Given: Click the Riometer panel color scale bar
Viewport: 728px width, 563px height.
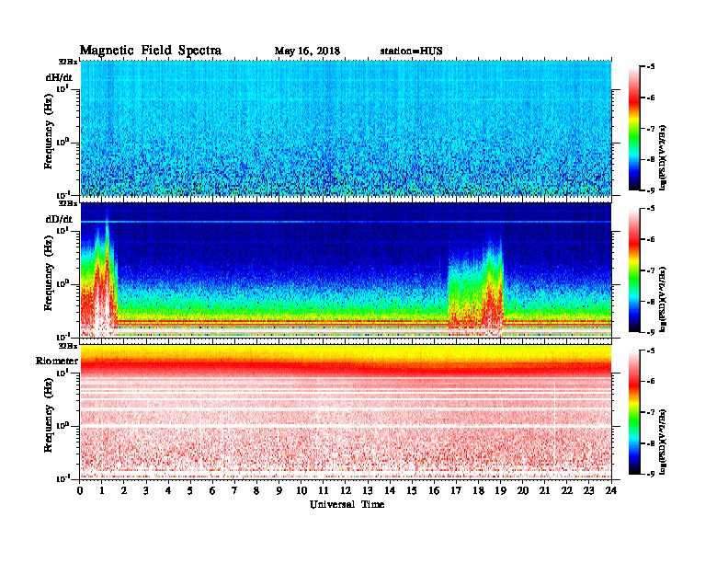Looking at the screenshot, I should click(634, 412).
